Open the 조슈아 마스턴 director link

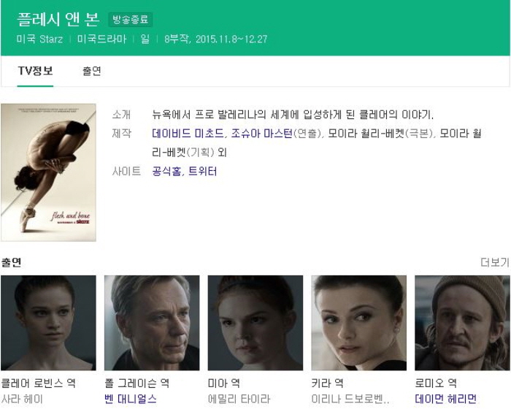(261, 134)
